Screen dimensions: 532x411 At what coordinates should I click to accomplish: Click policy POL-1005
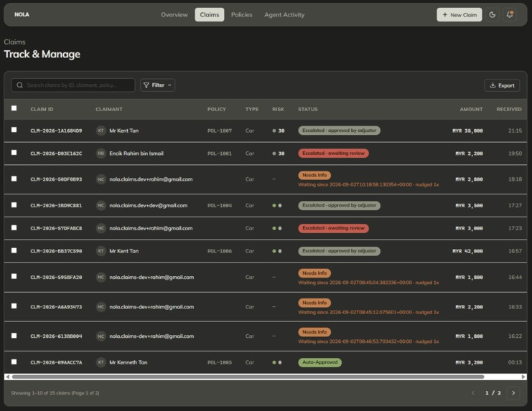220,362
